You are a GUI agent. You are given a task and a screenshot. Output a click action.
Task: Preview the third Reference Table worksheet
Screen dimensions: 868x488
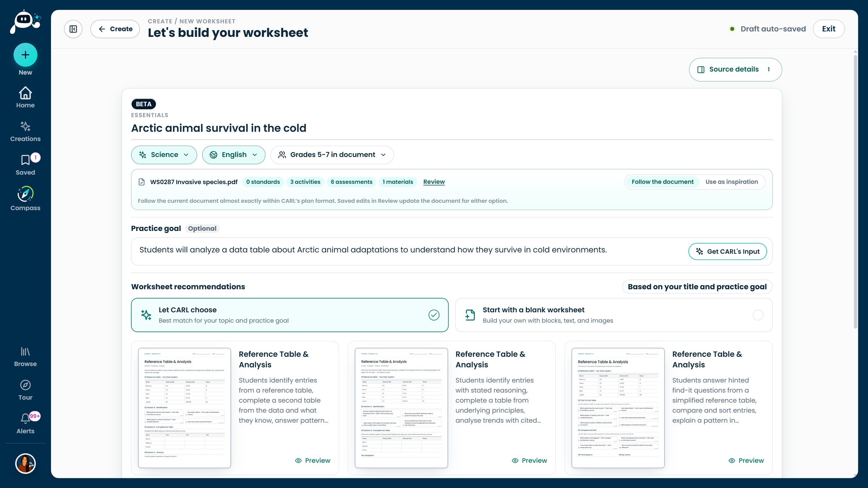(746, 460)
